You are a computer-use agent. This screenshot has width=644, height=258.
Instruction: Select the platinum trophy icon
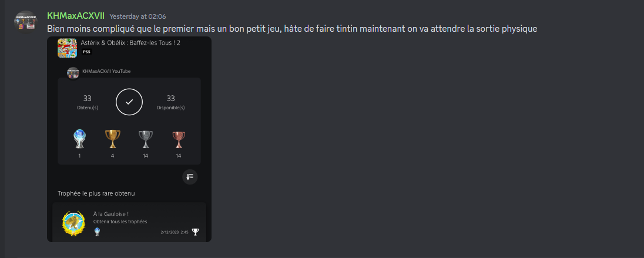[79, 139]
